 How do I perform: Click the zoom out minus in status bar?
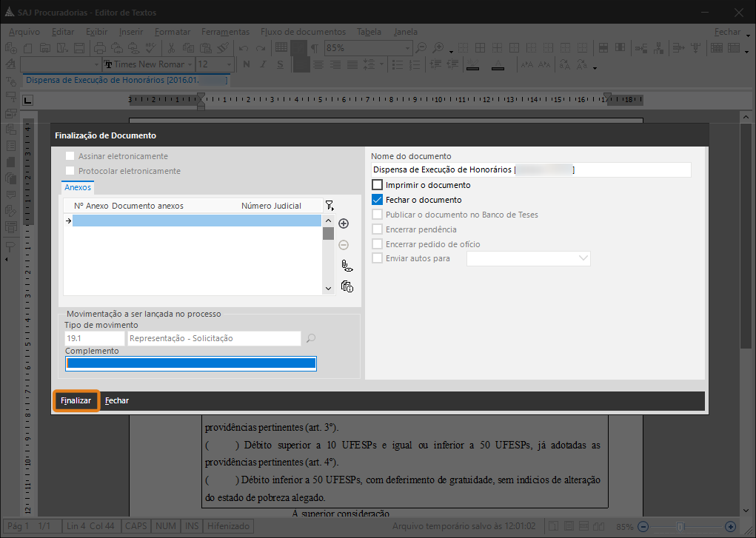(x=643, y=526)
